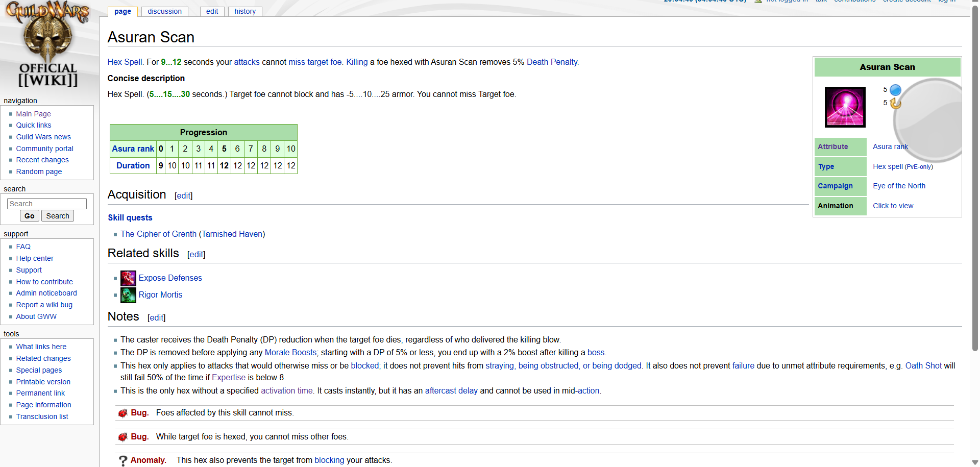The height and width of the screenshot is (467, 980).
Task: Open the aftercast delay link
Action: (x=451, y=390)
